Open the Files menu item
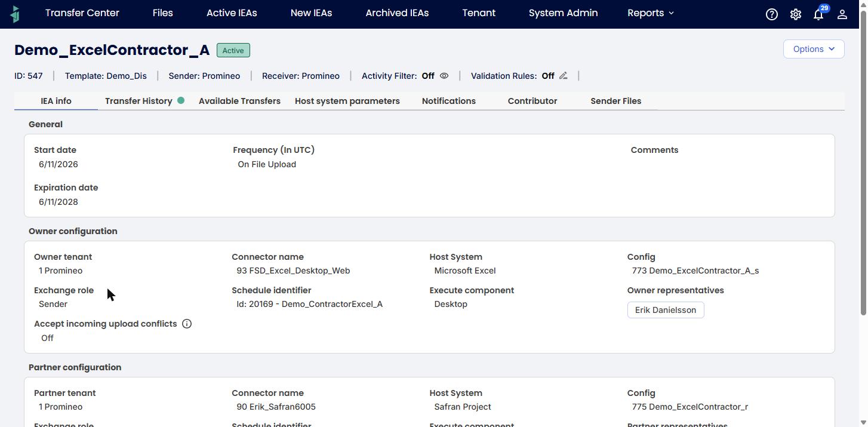 click(x=162, y=13)
